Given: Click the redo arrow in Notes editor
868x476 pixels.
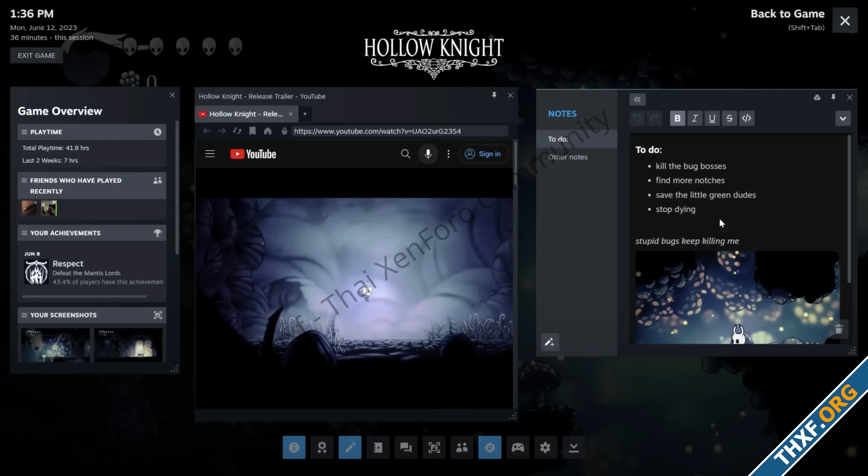Looking at the screenshot, I should coord(654,118).
